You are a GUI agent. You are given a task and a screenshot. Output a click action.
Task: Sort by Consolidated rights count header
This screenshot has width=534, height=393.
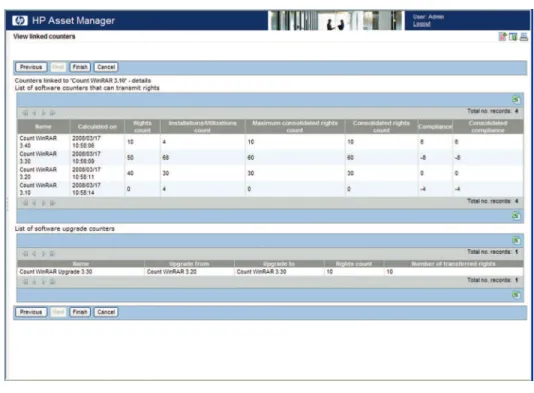(x=381, y=127)
